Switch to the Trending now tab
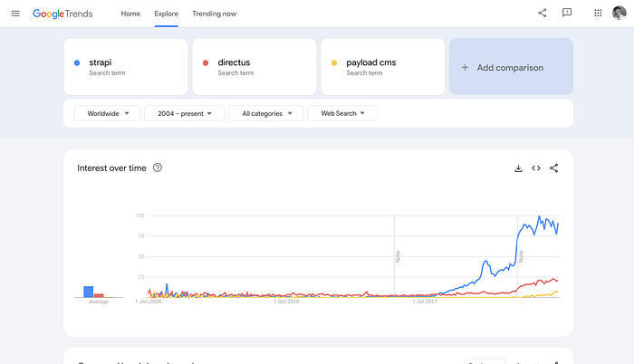 [x=215, y=14]
